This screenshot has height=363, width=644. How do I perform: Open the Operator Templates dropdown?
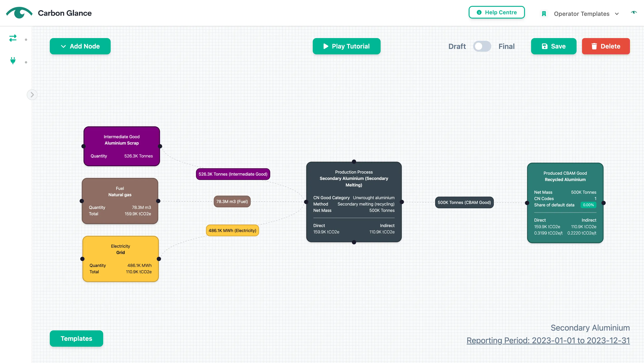coord(586,14)
